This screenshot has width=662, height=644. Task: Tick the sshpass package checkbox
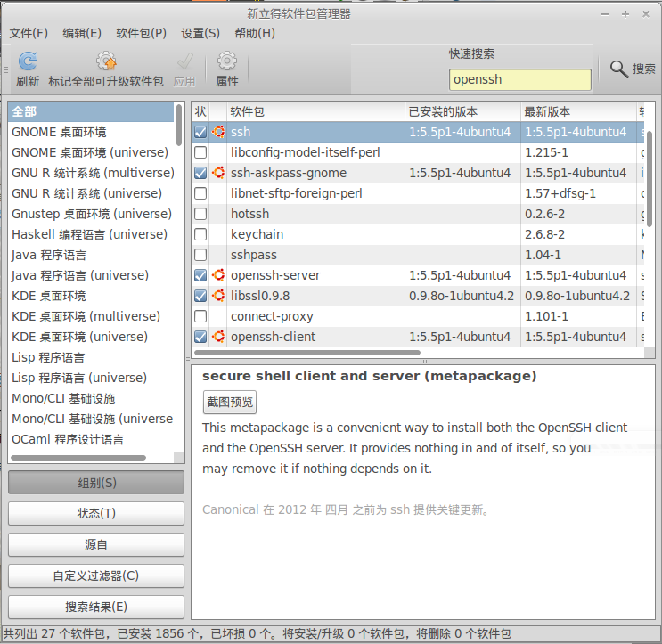(x=200, y=255)
